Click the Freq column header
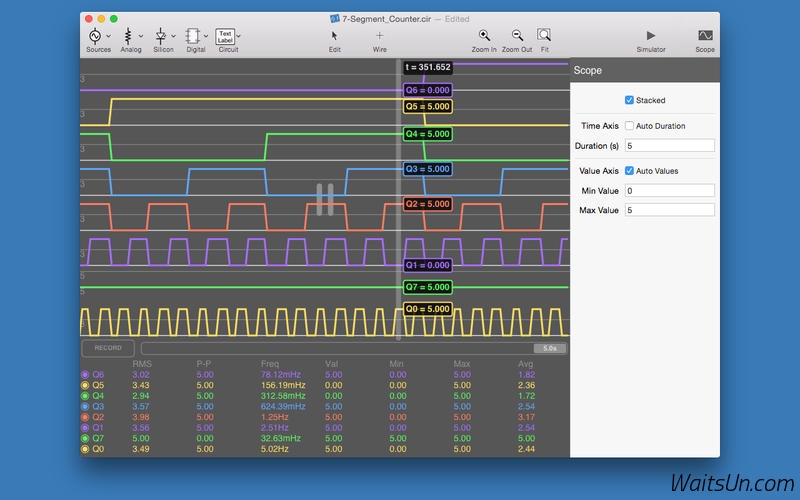Image resolution: width=800 pixels, height=500 pixels. (270, 364)
